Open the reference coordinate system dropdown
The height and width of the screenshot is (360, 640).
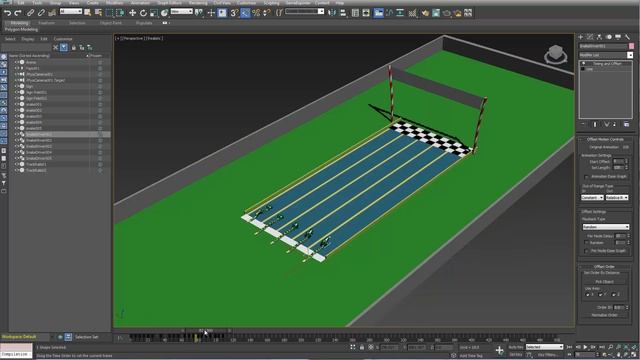click(x=182, y=12)
